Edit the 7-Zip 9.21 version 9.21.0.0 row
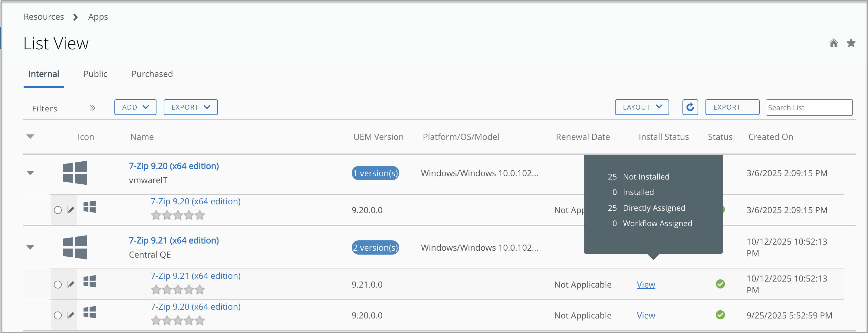The image size is (868, 333). (71, 285)
